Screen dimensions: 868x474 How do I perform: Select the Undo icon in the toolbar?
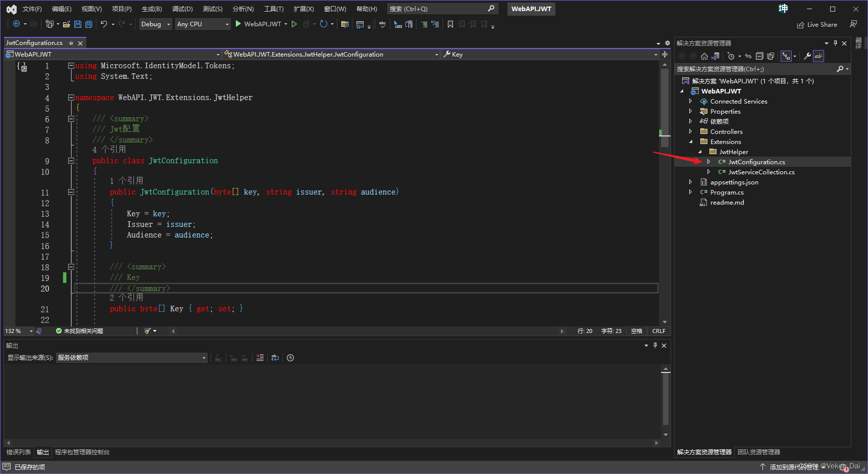point(104,24)
